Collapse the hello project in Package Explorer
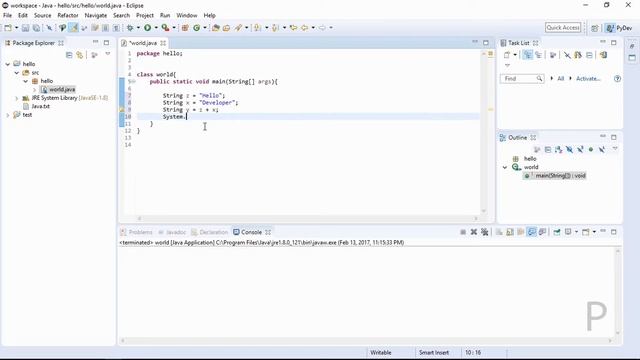Viewport: 640px width, 360px height. pyautogui.click(x=7, y=64)
